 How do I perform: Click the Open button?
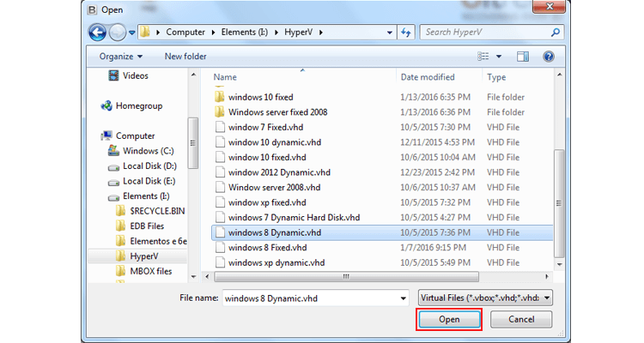tap(449, 319)
